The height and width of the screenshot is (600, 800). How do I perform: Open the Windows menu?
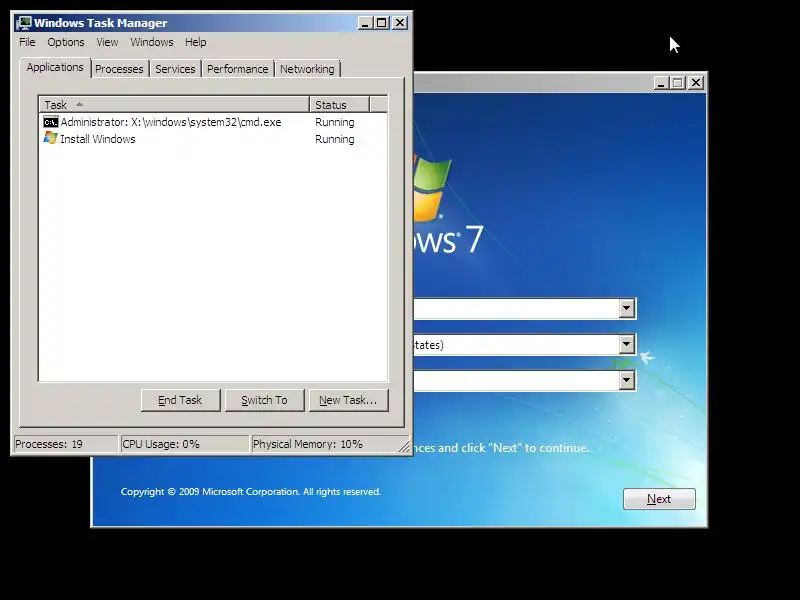(152, 42)
